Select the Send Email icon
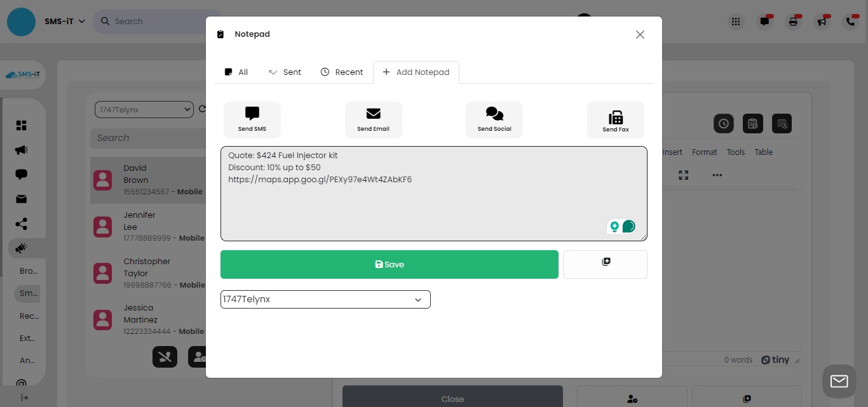Image resolution: width=868 pixels, height=407 pixels. coord(373,119)
